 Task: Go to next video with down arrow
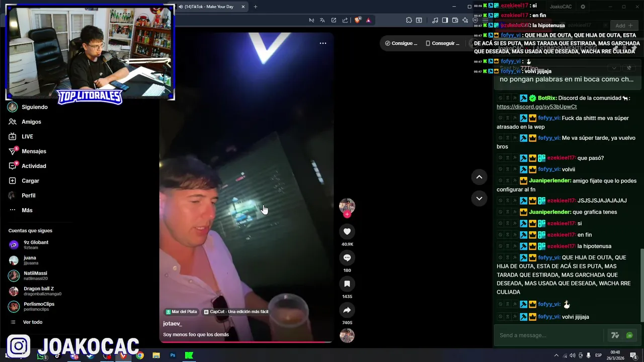pyautogui.click(x=479, y=199)
